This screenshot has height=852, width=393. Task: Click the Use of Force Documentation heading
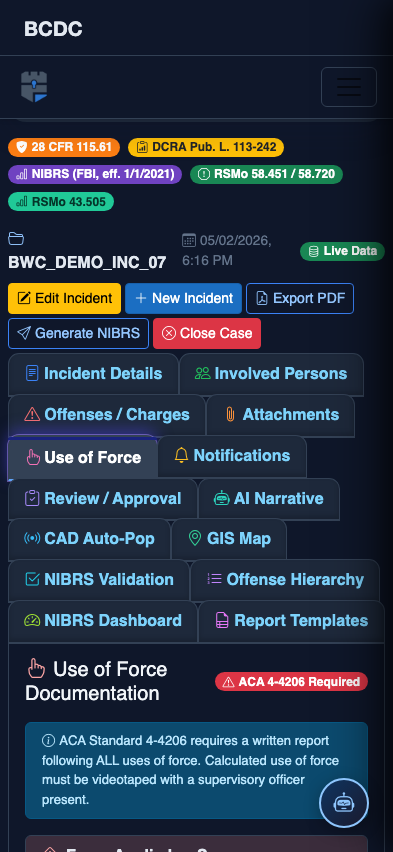point(96,681)
